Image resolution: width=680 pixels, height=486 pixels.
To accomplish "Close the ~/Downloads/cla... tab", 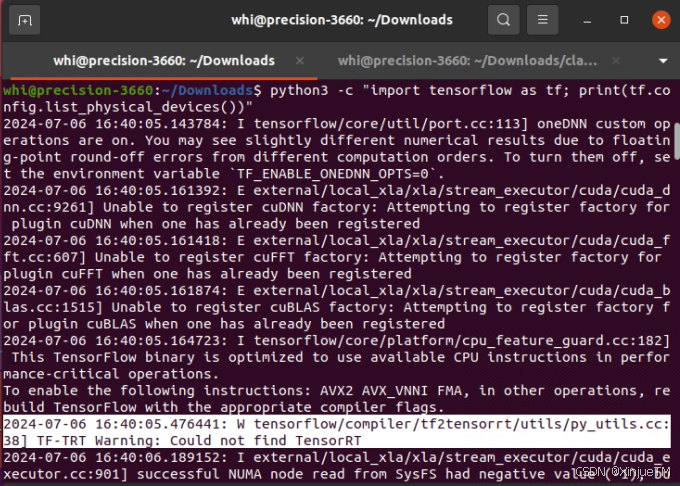I will tap(615, 61).
